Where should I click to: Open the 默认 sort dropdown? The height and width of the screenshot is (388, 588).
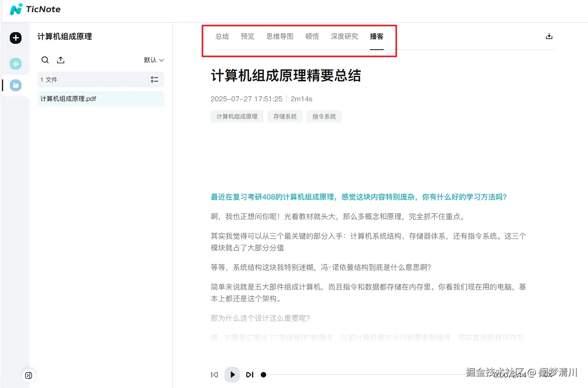154,60
